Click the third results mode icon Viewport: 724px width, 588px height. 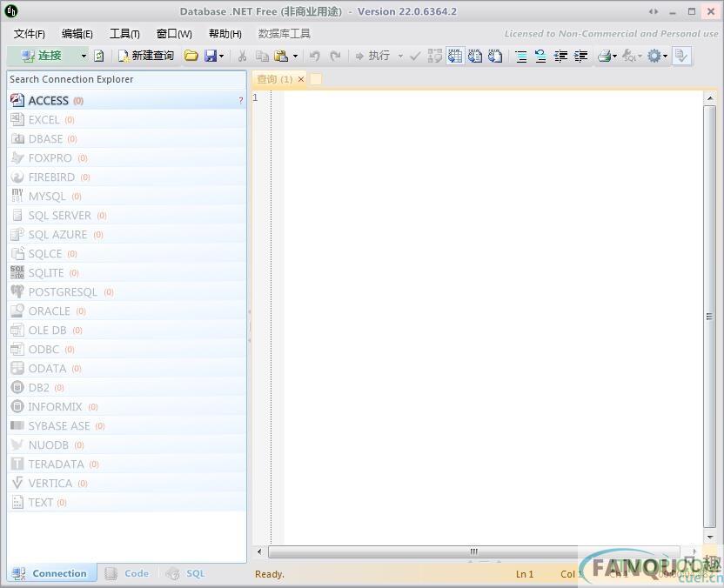(494, 56)
